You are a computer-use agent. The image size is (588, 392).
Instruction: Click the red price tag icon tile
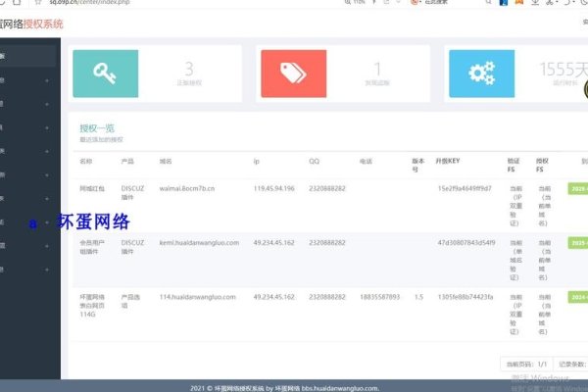click(294, 73)
